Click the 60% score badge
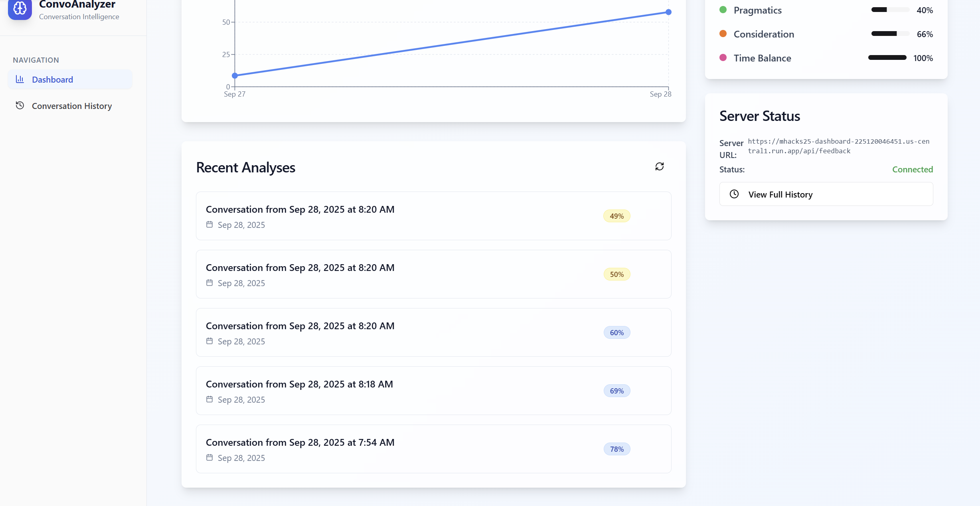Viewport: 980px width, 506px height. (x=616, y=332)
